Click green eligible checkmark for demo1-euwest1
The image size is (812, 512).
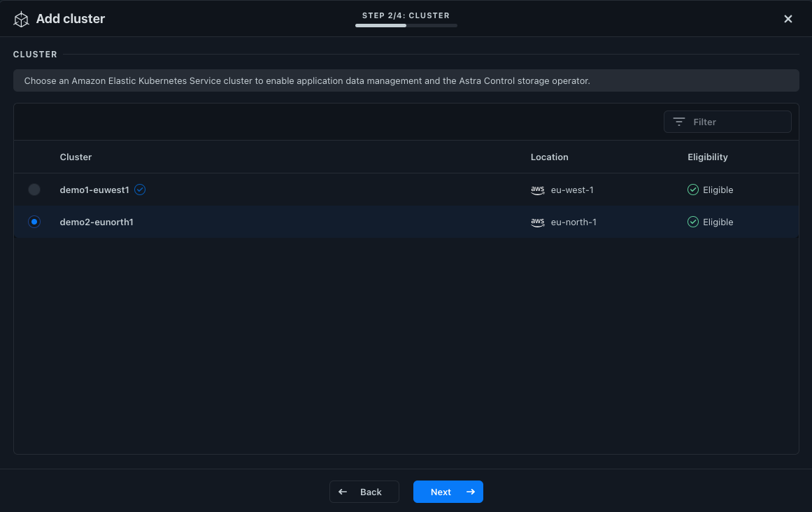point(693,190)
